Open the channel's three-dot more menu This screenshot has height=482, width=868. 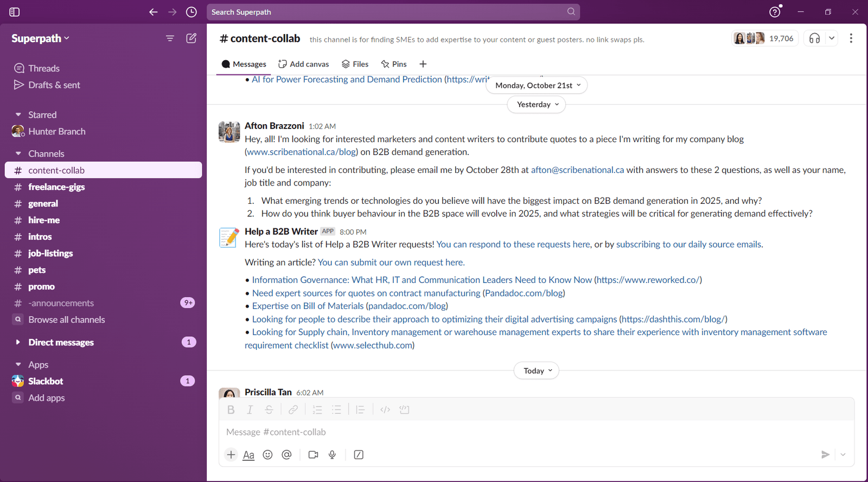tap(851, 38)
